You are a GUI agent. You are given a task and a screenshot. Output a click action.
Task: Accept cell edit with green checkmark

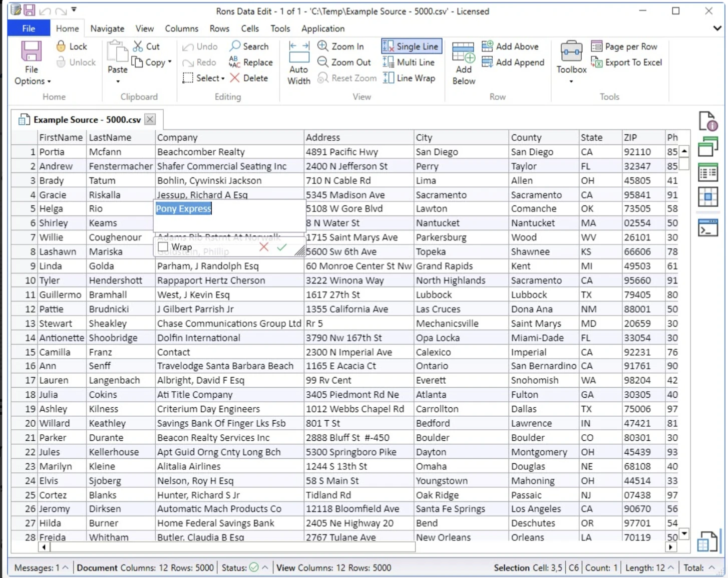[x=282, y=247]
